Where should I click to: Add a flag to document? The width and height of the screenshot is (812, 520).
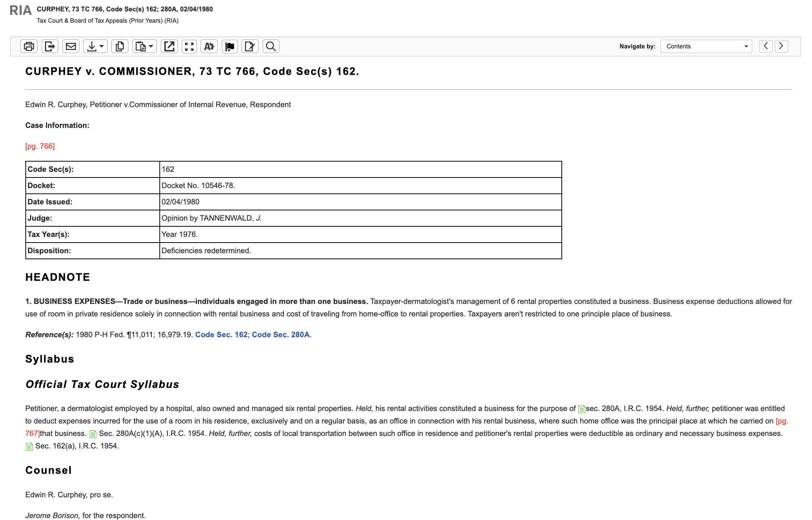tap(229, 46)
